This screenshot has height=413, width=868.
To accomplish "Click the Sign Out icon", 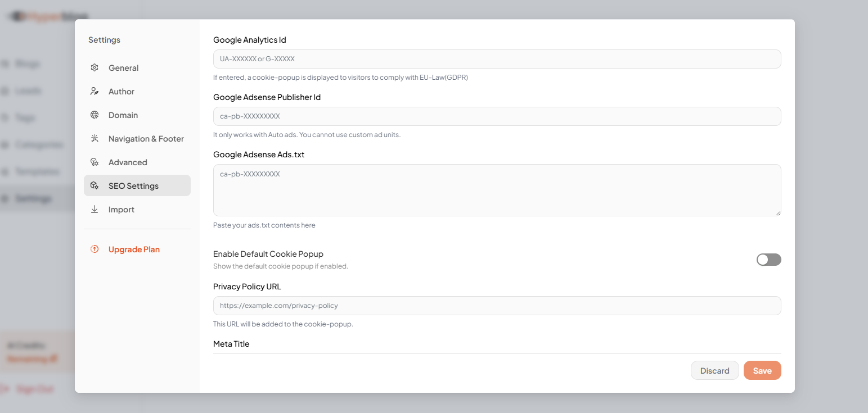I will [x=6, y=388].
